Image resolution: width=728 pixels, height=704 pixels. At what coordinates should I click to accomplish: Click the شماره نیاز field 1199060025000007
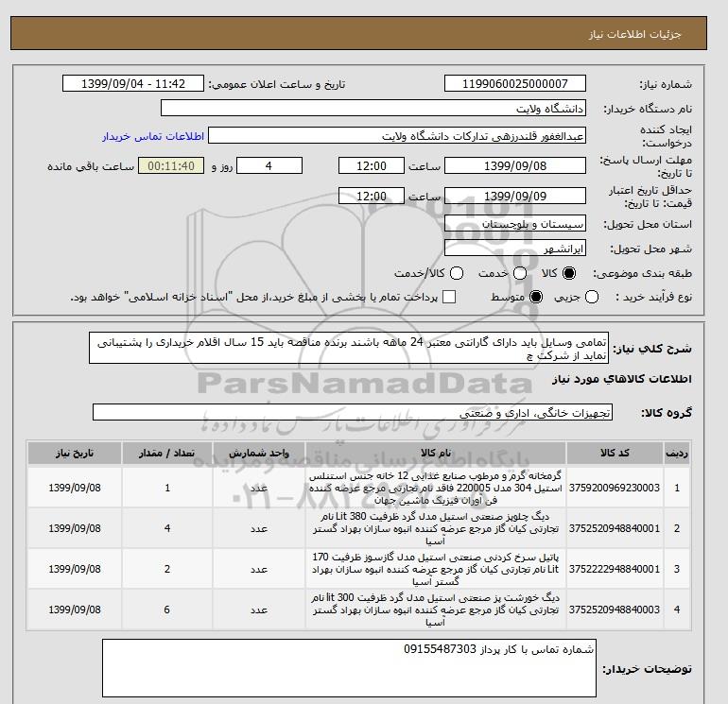[x=515, y=83]
